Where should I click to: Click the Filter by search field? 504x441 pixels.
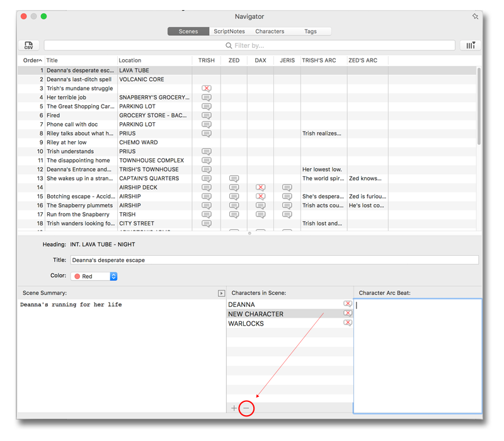[249, 45]
